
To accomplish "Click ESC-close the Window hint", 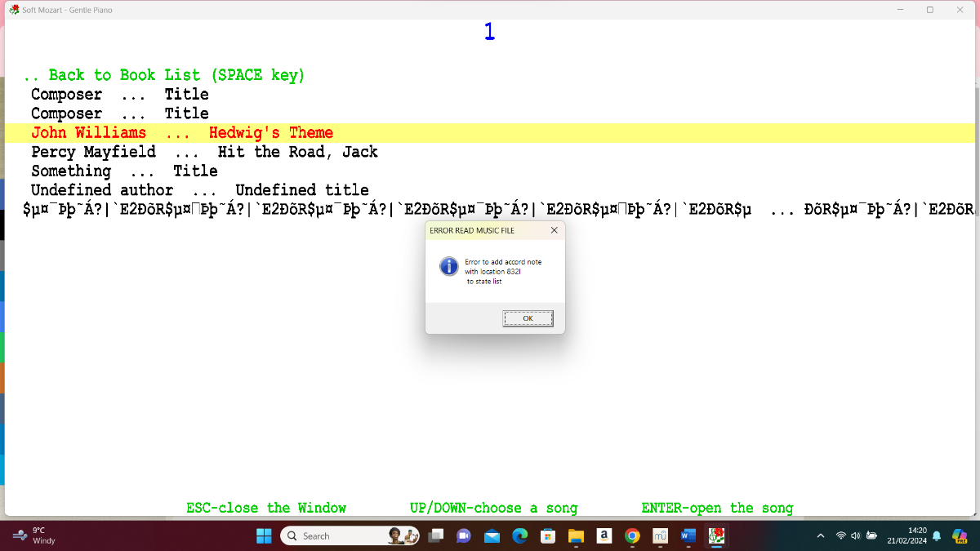I will coord(266,508).
